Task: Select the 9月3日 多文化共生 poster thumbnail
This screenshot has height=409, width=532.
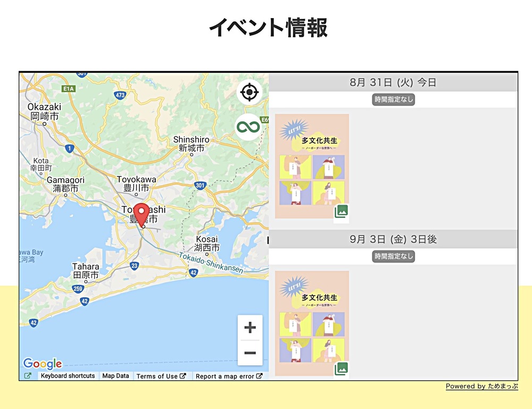Action: [312, 323]
